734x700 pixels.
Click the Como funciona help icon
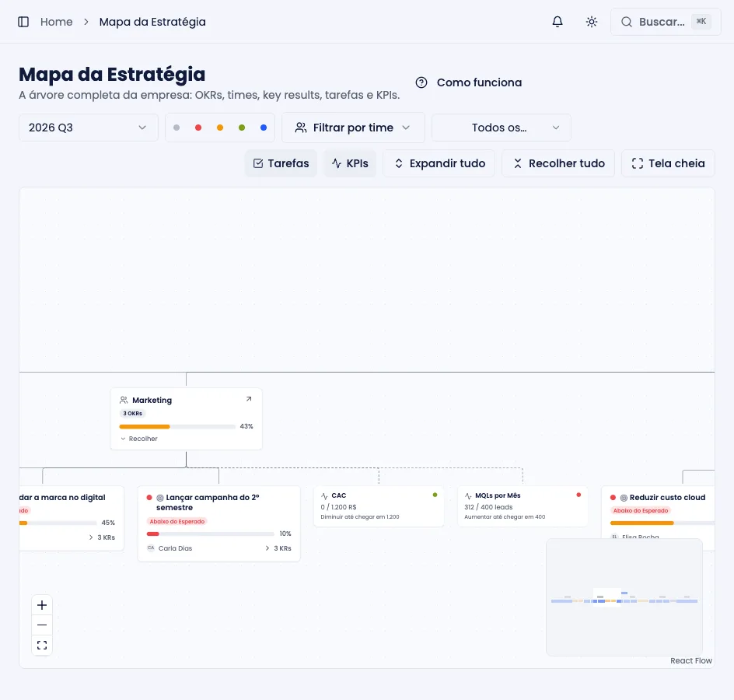(x=421, y=82)
